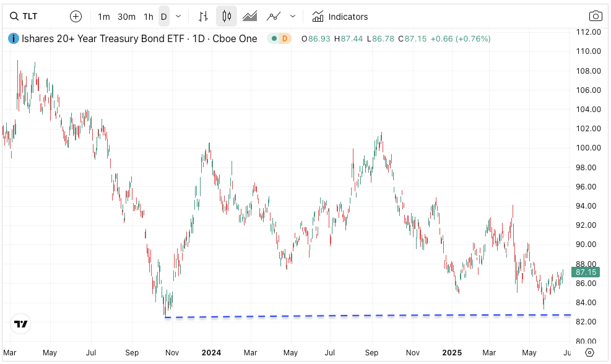The height and width of the screenshot is (364, 611).
Task: Open chart settings at bottom-right corner
Action: (589, 352)
